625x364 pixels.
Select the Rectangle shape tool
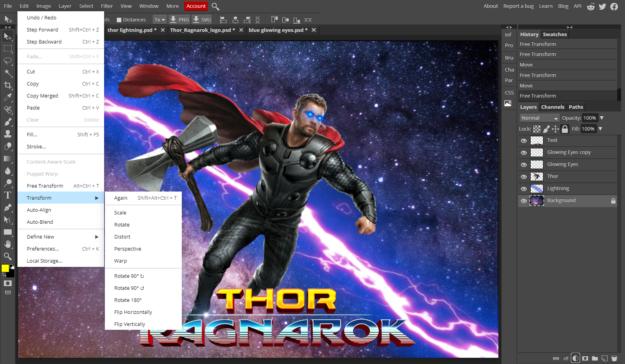click(x=8, y=232)
